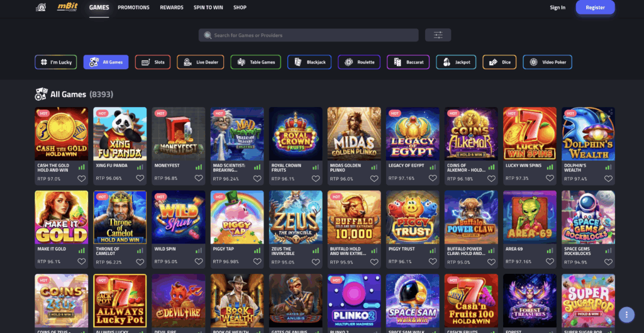Show Blackjack games category

309,62
